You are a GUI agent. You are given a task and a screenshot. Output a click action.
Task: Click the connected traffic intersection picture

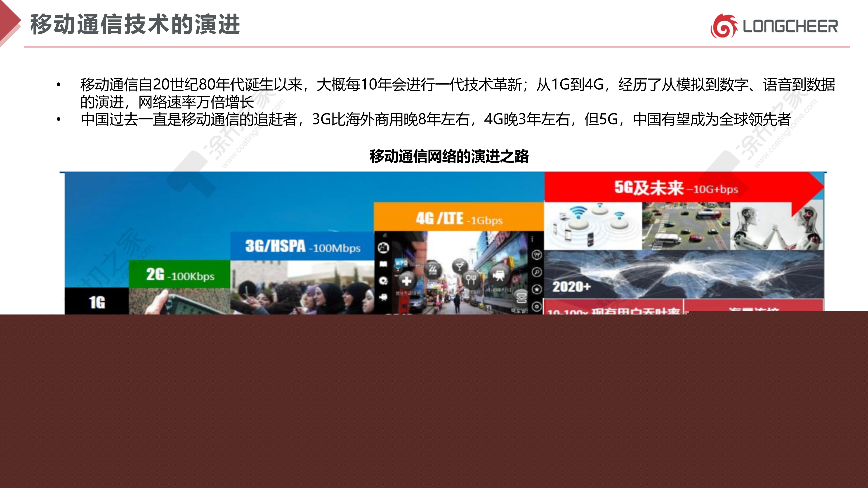click(x=686, y=226)
